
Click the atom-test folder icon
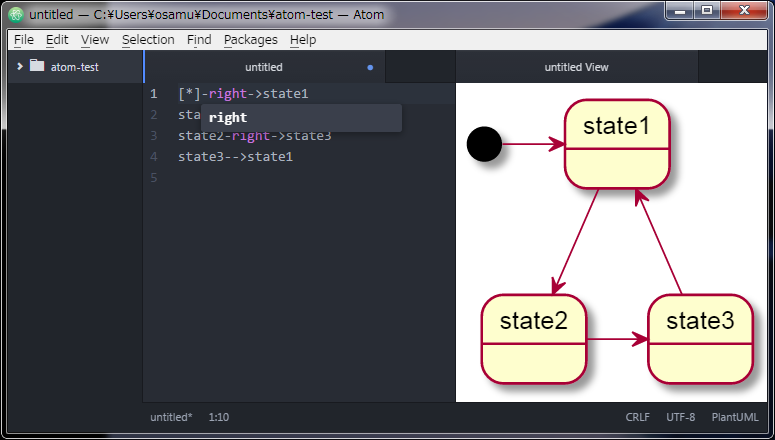[x=37, y=67]
